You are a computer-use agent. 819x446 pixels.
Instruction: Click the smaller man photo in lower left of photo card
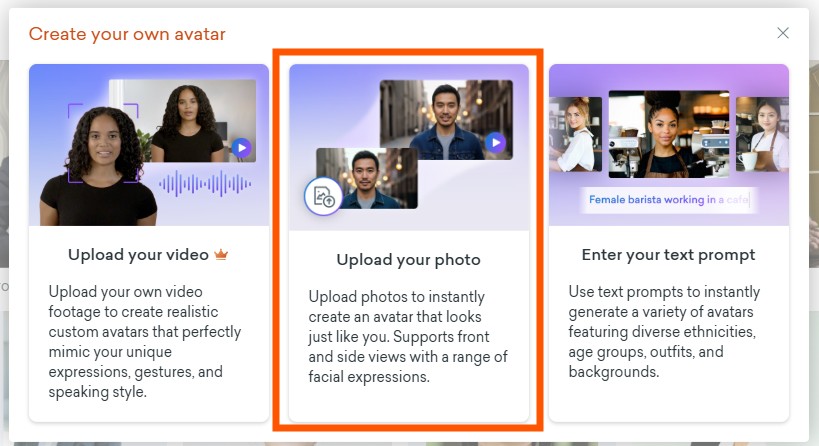[x=366, y=178]
